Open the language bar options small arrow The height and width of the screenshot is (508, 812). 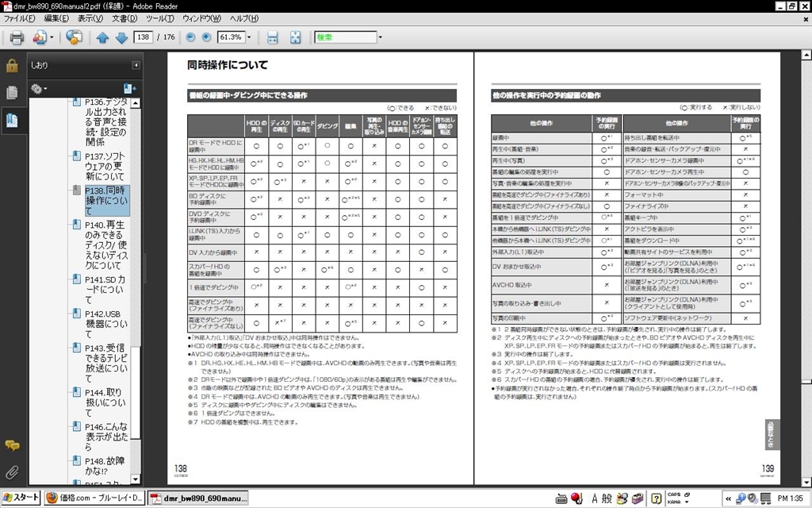pos(688,502)
